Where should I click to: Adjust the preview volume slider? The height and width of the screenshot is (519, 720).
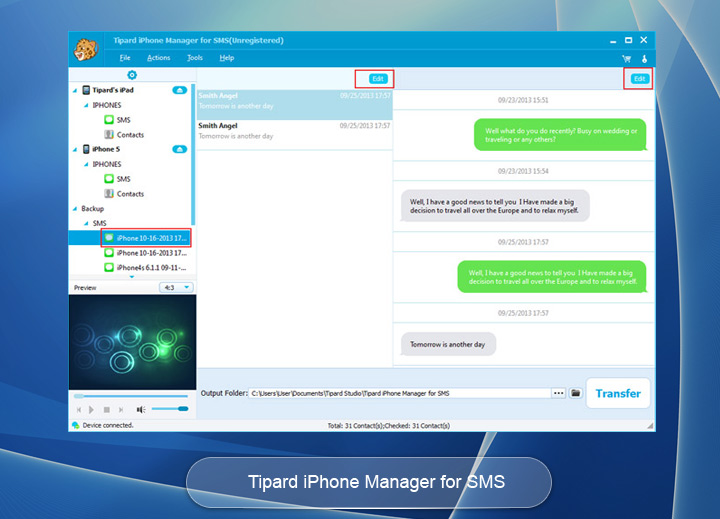(x=170, y=409)
